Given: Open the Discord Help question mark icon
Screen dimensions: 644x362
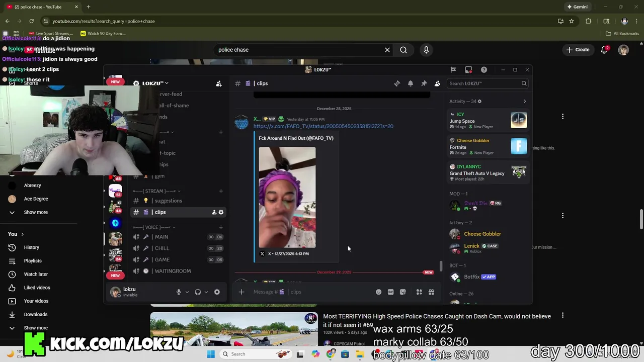Looking at the screenshot, I should [484, 70].
